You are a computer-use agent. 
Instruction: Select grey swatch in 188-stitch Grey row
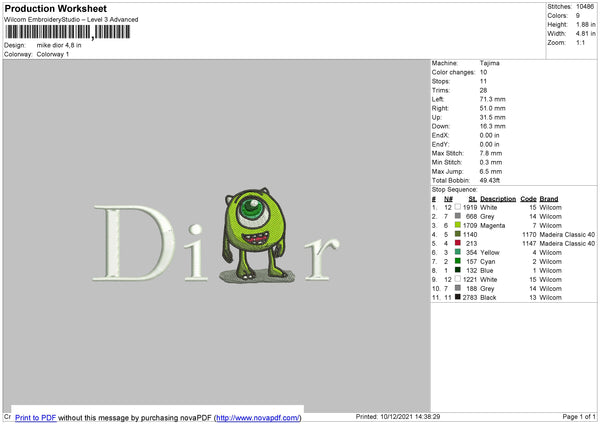458,288
